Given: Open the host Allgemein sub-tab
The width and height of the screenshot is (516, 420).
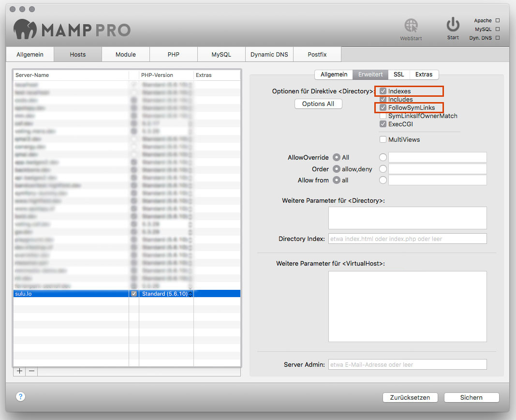Looking at the screenshot, I should tap(334, 75).
